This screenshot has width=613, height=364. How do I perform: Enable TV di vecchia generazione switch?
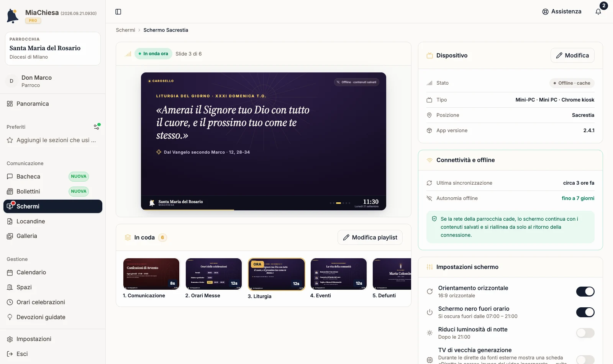pos(585,359)
